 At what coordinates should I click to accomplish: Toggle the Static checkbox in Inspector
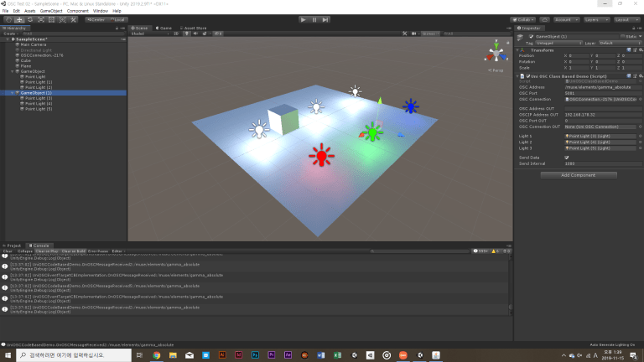(x=622, y=36)
